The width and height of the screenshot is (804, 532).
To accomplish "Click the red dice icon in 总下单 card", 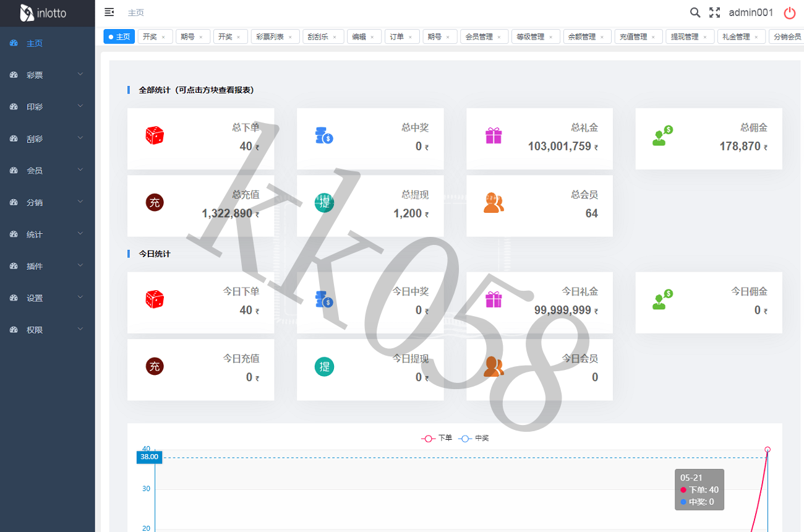I will (155, 135).
